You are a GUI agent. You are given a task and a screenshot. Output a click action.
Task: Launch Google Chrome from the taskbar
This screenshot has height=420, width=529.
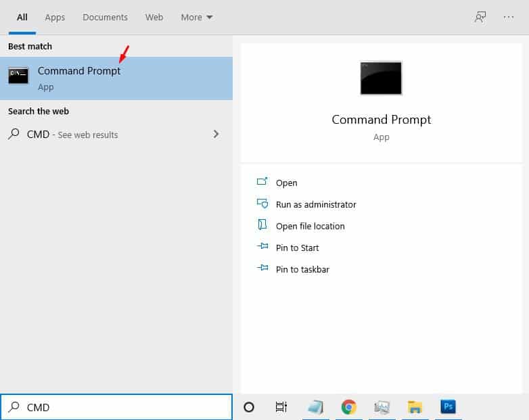(x=349, y=407)
